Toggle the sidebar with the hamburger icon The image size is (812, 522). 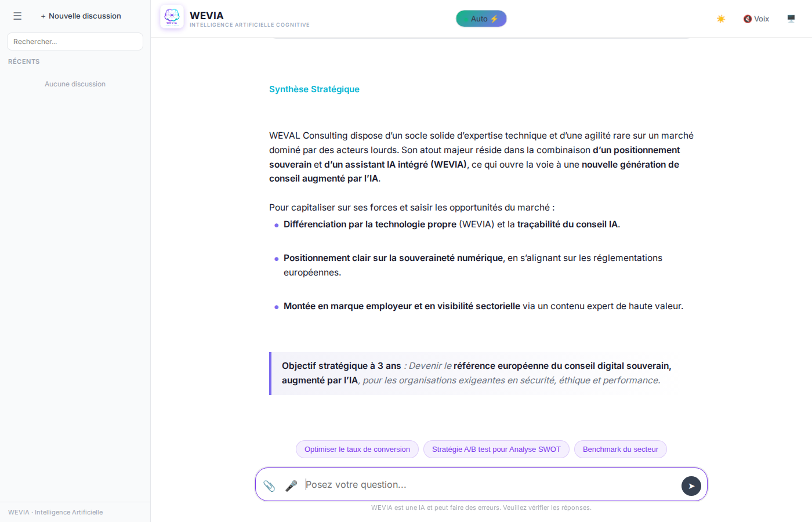17,16
